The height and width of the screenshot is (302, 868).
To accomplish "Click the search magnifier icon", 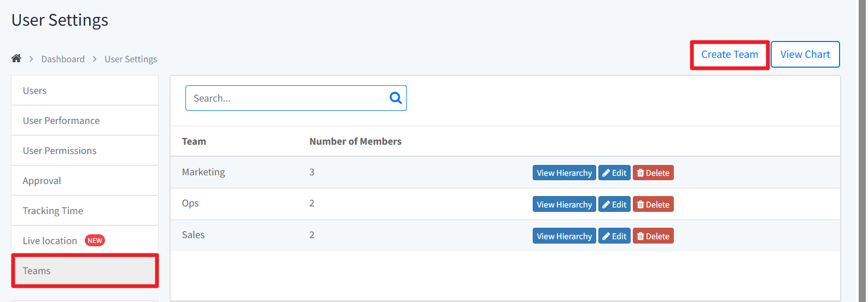I will coord(395,98).
